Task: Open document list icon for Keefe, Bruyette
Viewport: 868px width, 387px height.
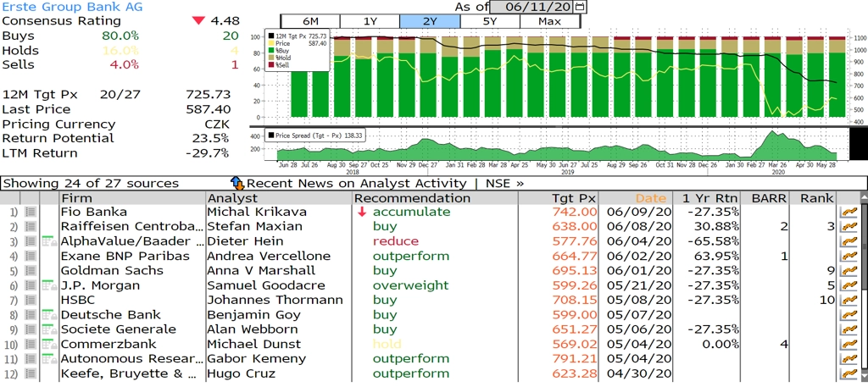Action: click(31, 373)
